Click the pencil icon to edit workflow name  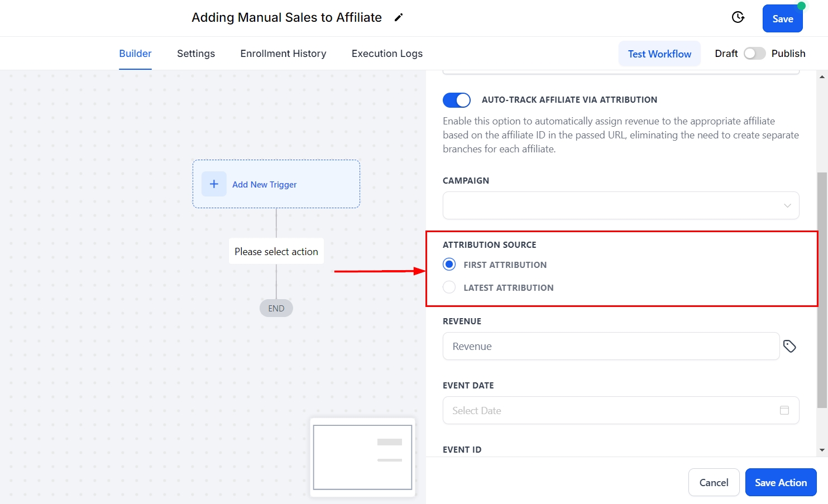pos(398,18)
